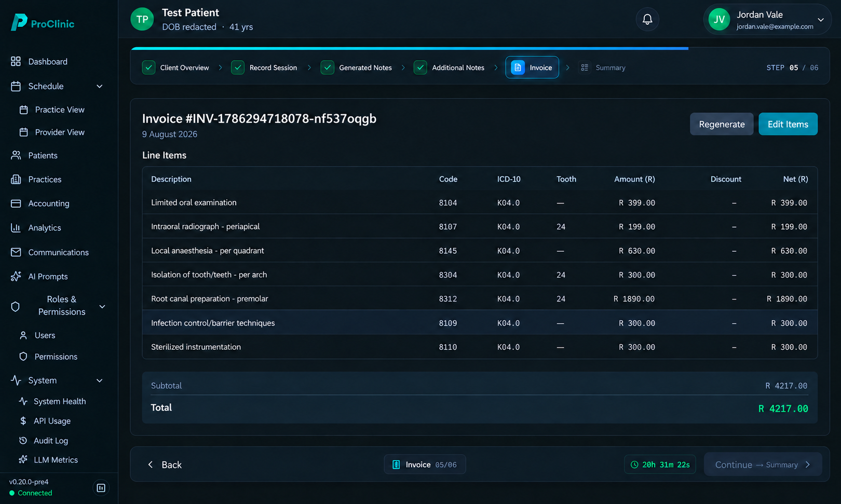Collapse the Roles & Permissions chevron
This screenshot has width=841, height=504.
102,306
